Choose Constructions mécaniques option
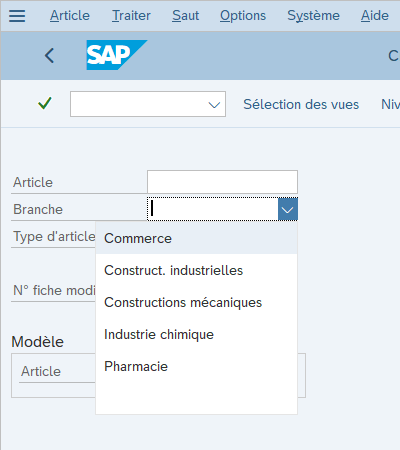 coord(196,302)
